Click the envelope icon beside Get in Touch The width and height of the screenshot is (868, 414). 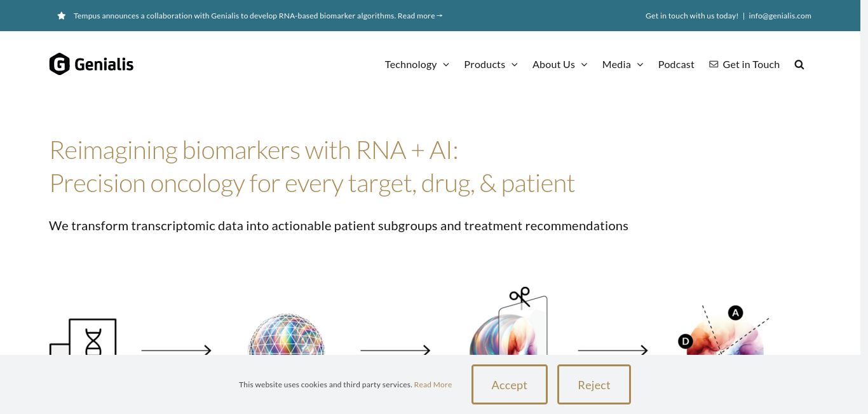(714, 64)
